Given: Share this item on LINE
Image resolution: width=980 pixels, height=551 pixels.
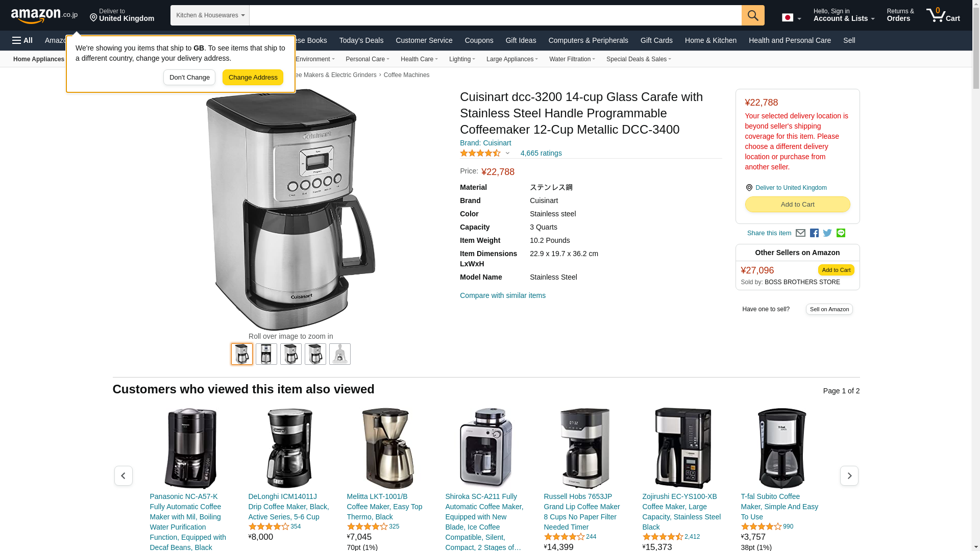Looking at the screenshot, I should pyautogui.click(x=841, y=233).
